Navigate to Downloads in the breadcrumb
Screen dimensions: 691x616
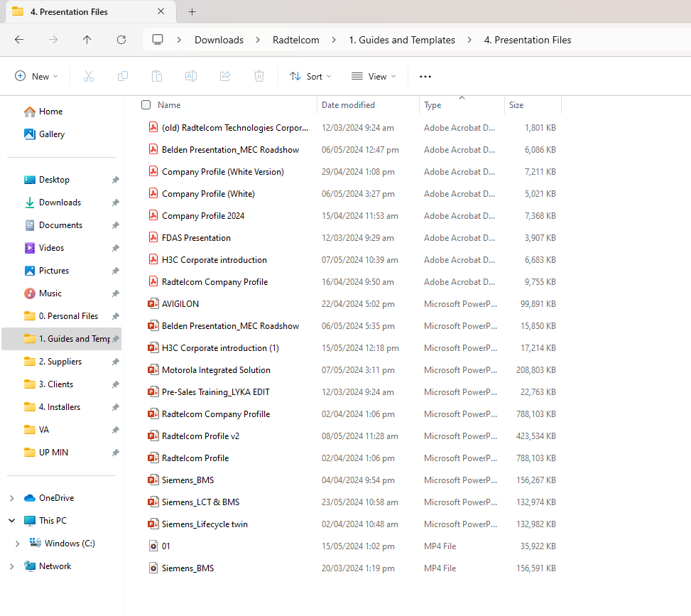click(219, 40)
